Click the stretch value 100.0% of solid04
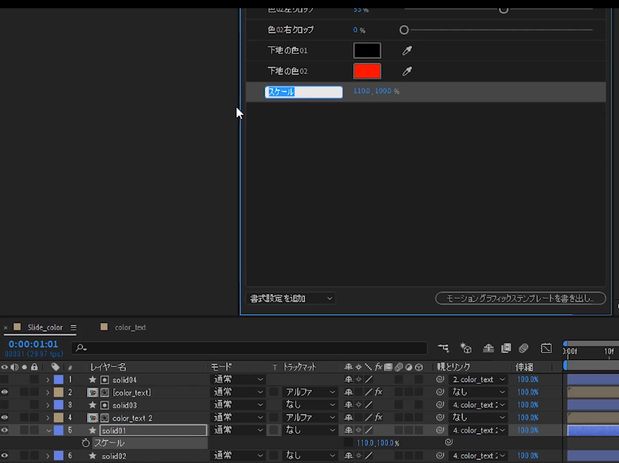Screen dimensions: 619x463 point(528,379)
